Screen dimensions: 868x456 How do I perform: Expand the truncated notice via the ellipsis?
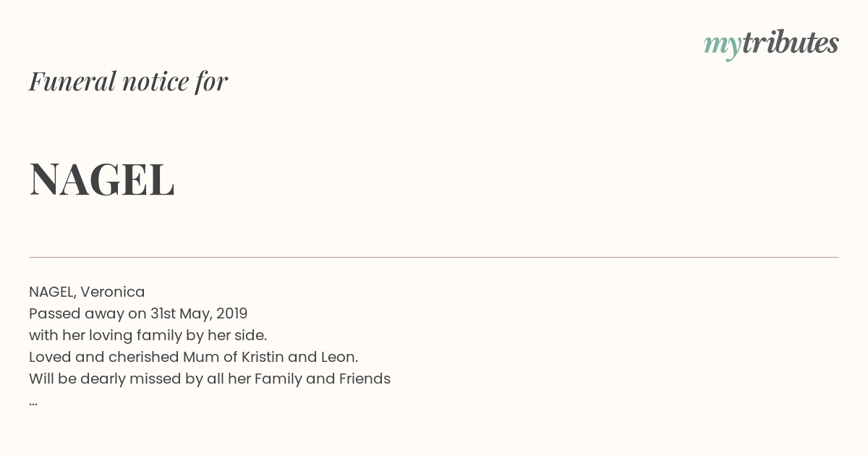(x=33, y=402)
